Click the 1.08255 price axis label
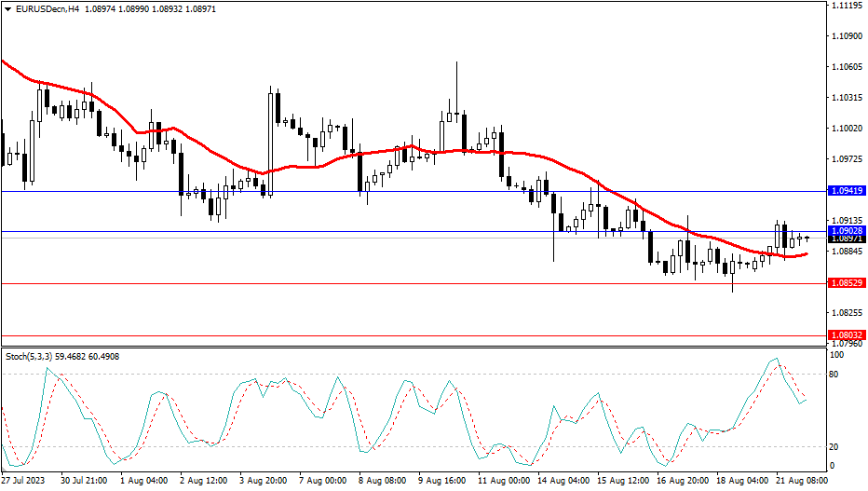The image size is (868, 491). [x=845, y=313]
